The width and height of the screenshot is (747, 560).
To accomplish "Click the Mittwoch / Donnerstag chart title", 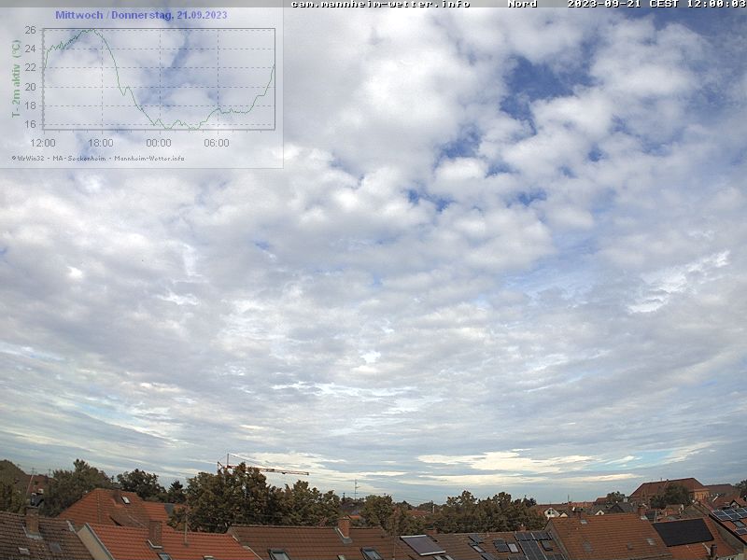I will (141, 15).
